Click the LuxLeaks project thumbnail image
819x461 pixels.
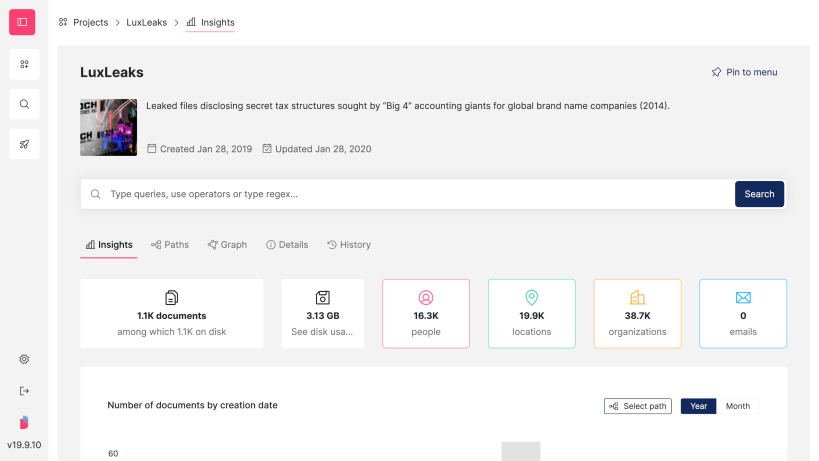tap(109, 127)
